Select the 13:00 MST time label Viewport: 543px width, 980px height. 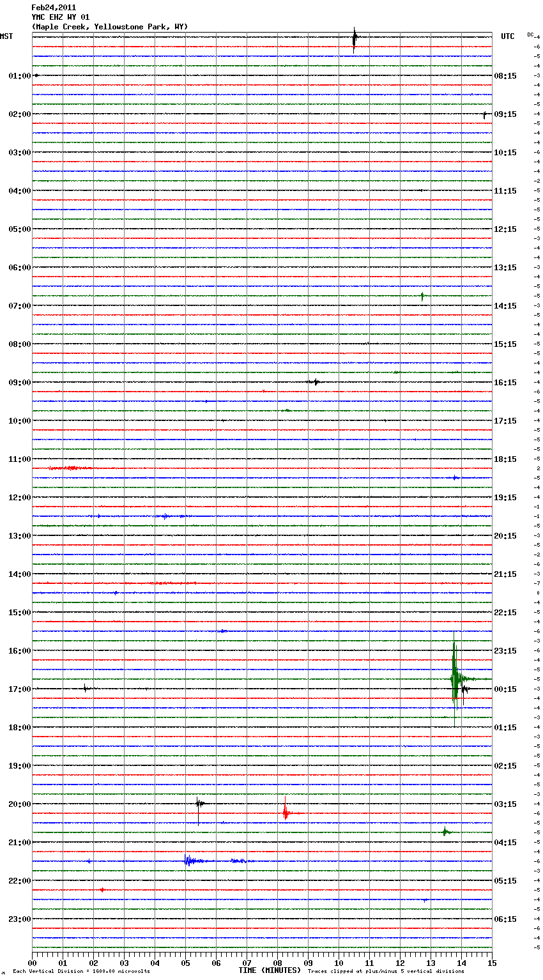point(20,536)
